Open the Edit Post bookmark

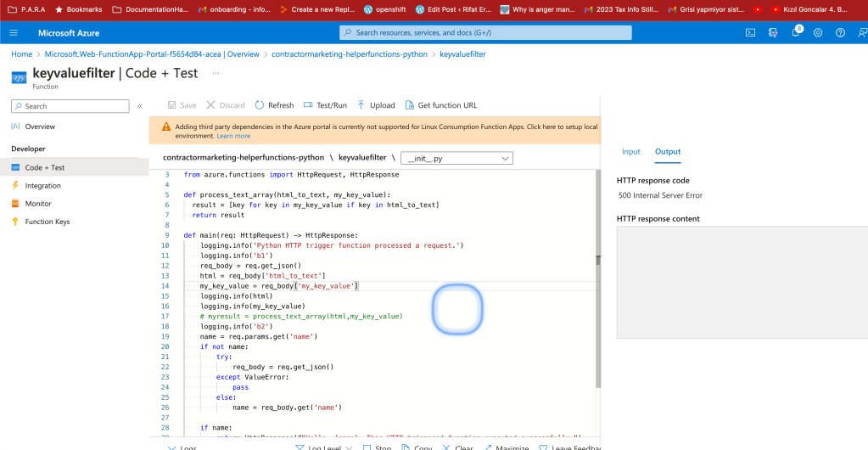coord(454,9)
